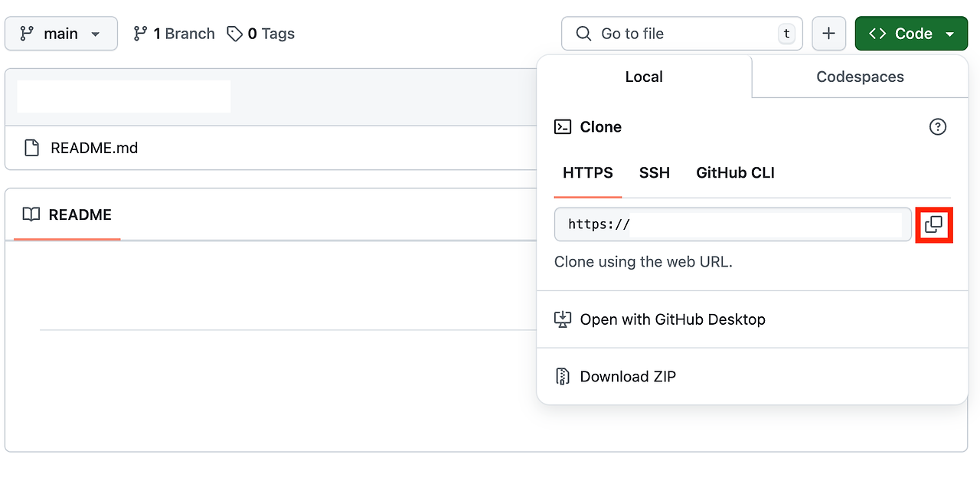Click the GitHub Desktop download icon

click(x=562, y=319)
